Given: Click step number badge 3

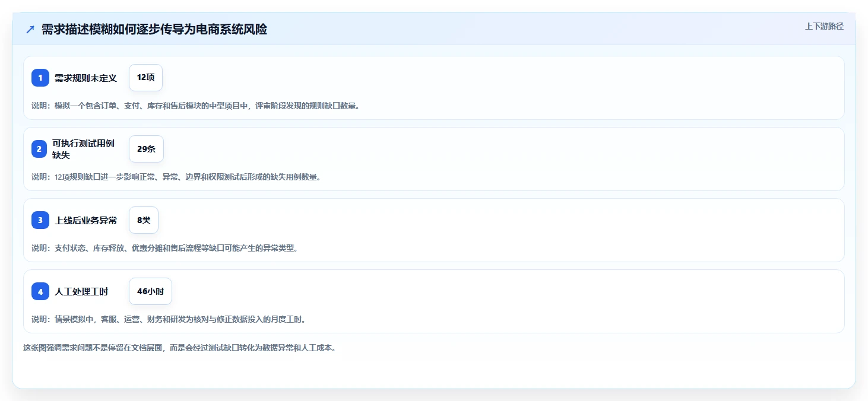Looking at the screenshot, I should pyautogui.click(x=40, y=220).
